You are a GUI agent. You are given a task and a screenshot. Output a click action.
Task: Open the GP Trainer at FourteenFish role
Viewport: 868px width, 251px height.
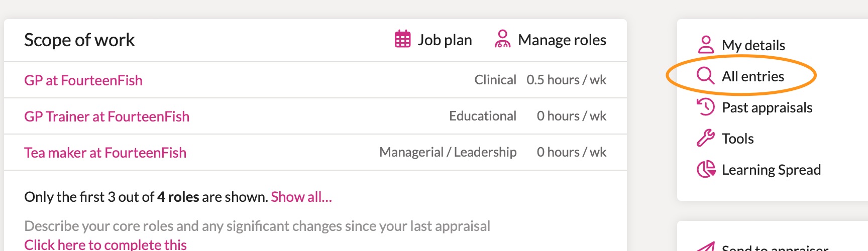(107, 116)
